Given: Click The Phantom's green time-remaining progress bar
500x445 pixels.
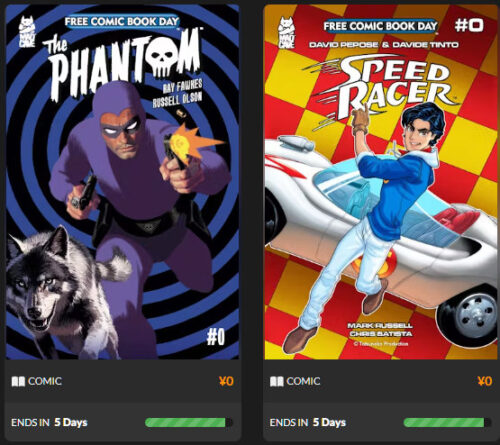Looking at the screenshot, I should 189,423.
